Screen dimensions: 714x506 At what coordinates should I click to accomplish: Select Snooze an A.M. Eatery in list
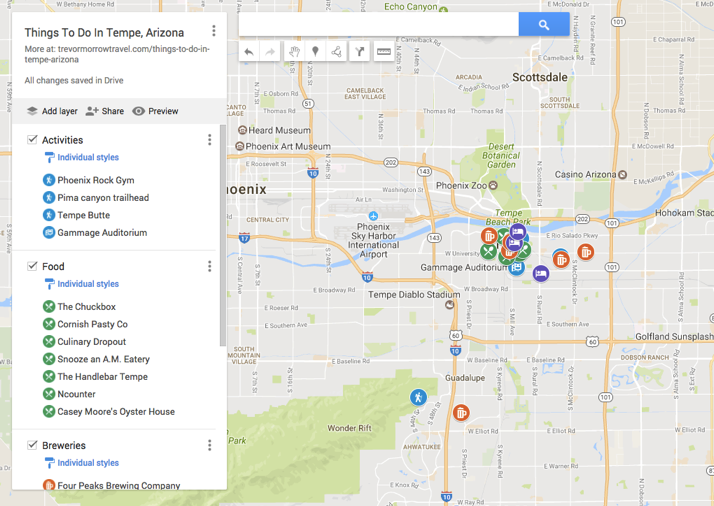tap(103, 359)
